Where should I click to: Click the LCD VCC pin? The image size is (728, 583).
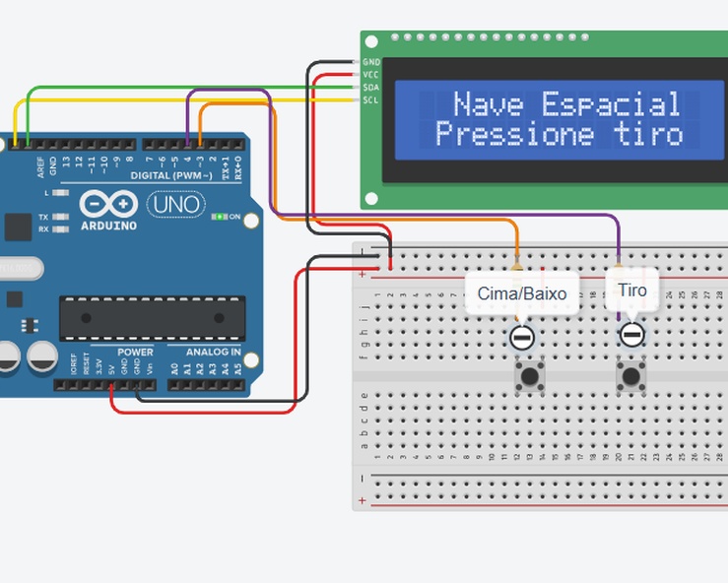[x=356, y=75]
